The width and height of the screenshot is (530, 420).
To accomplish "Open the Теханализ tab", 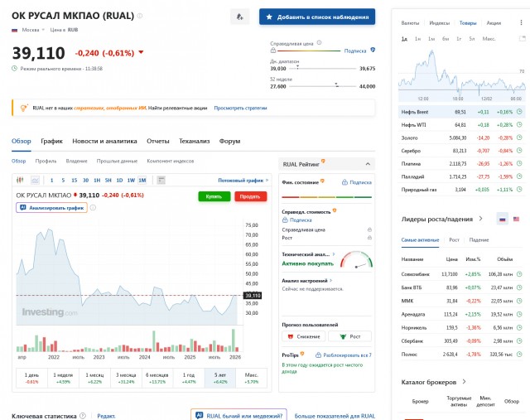I will click(195, 141).
